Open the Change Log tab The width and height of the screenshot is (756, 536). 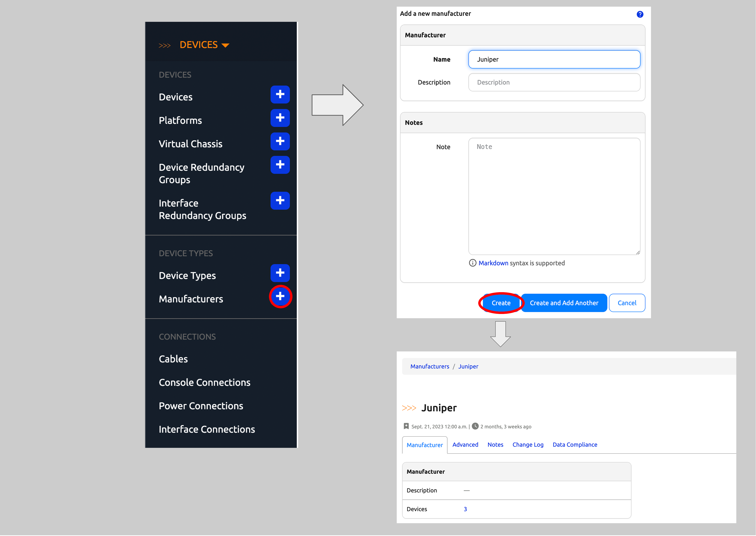click(528, 445)
